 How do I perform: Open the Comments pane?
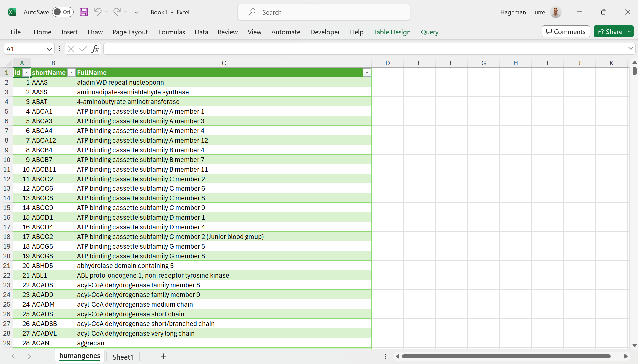tap(565, 31)
